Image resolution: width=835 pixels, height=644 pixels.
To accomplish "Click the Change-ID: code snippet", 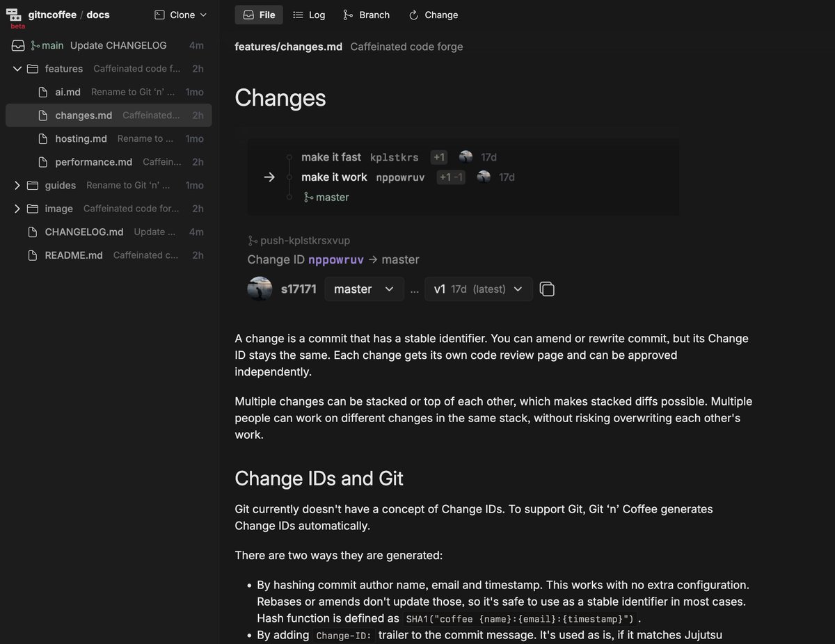I will pyautogui.click(x=344, y=635).
